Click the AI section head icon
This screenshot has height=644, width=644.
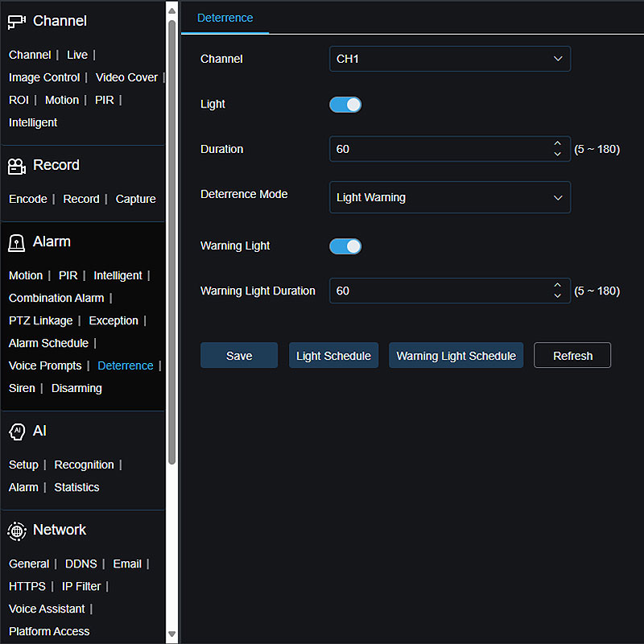[17, 431]
